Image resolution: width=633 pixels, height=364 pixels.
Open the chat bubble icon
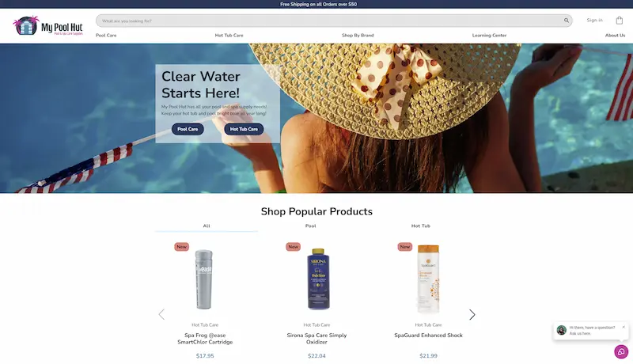pyautogui.click(x=621, y=352)
